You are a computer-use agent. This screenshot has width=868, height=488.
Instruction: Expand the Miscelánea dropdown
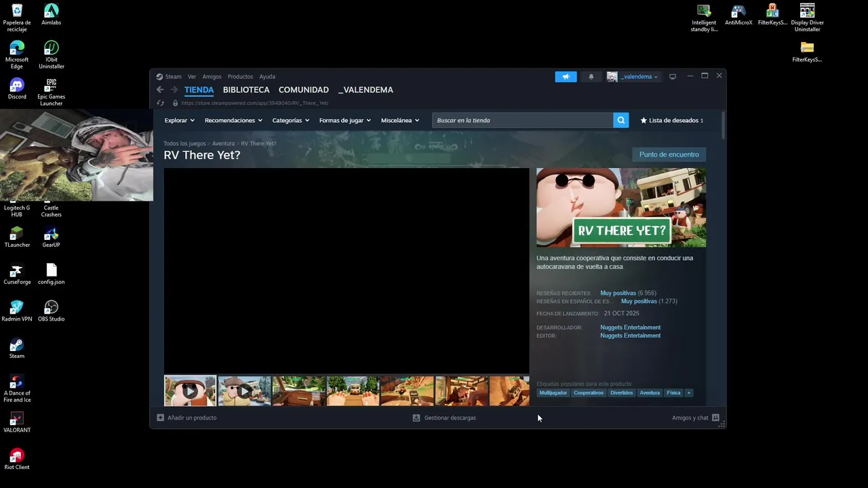point(400,120)
